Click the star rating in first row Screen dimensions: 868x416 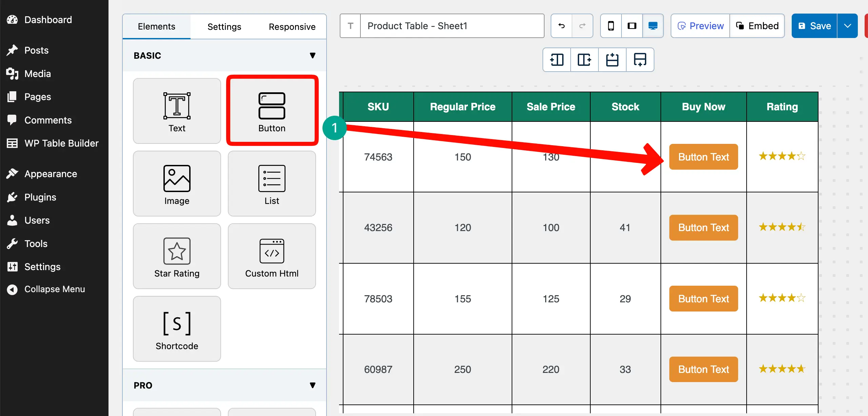[782, 156]
